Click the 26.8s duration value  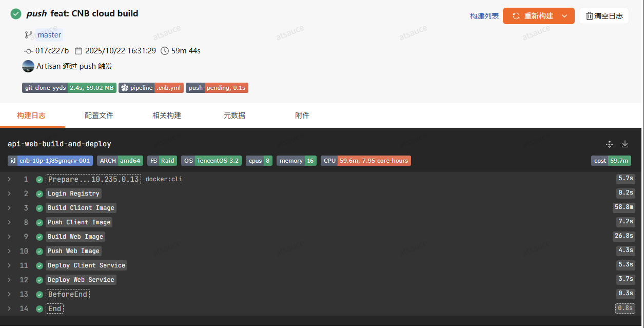pos(624,236)
